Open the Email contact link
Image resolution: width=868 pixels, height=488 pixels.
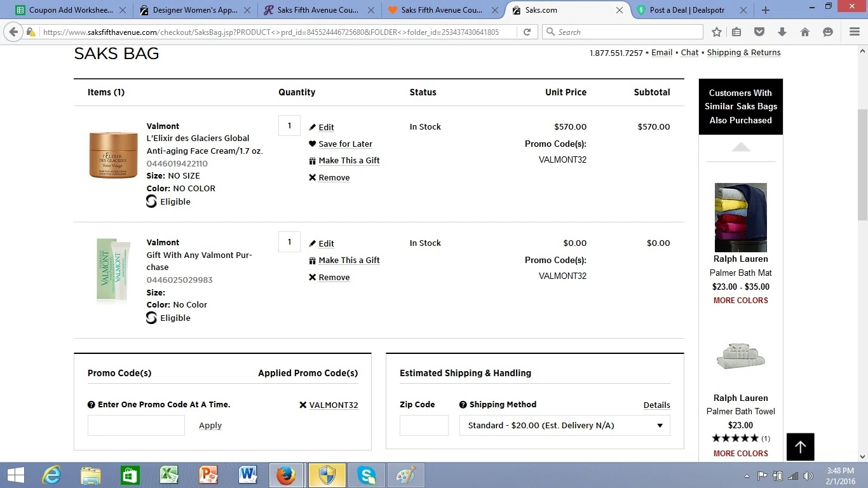click(x=661, y=53)
